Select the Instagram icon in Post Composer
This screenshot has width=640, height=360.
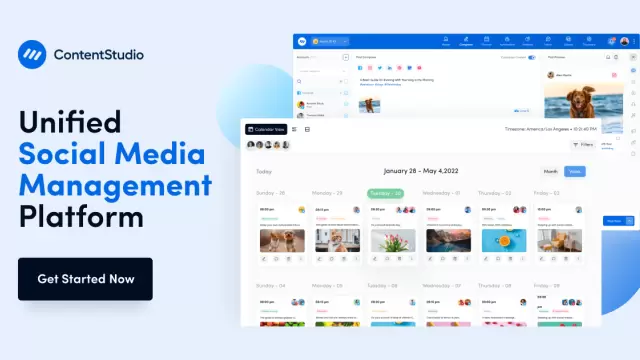[370, 68]
